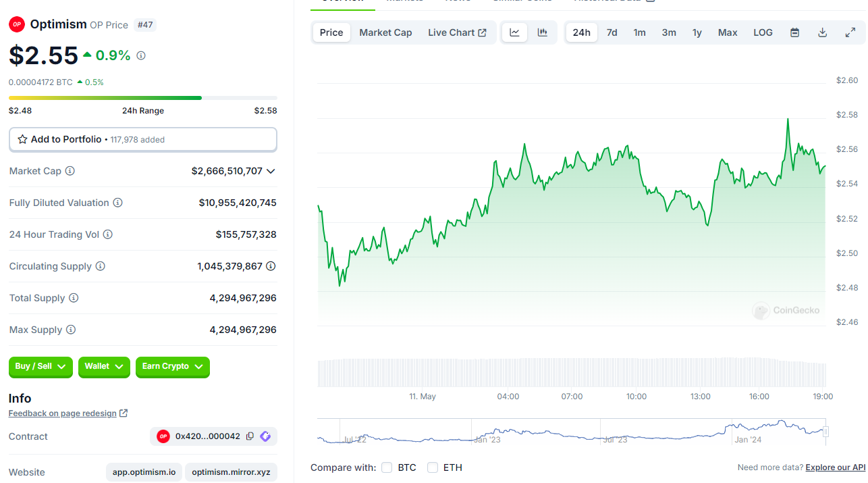The height and width of the screenshot is (483, 868).
Task: Open the Fully Diluted Valuation info icon
Action: click(118, 203)
